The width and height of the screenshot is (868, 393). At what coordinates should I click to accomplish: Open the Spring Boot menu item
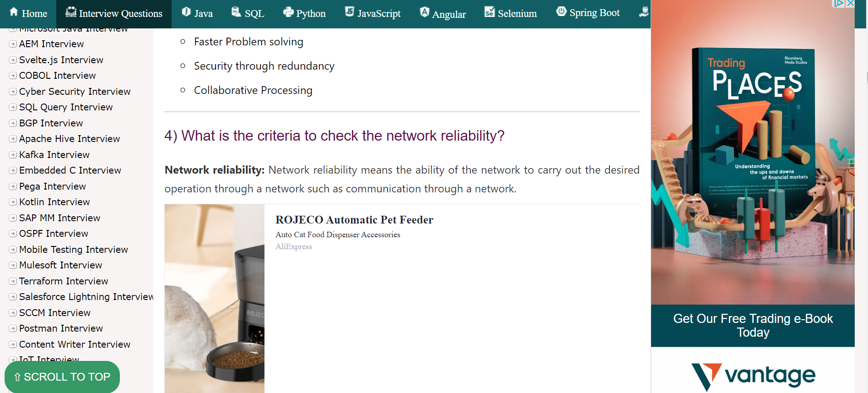(x=594, y=13)
